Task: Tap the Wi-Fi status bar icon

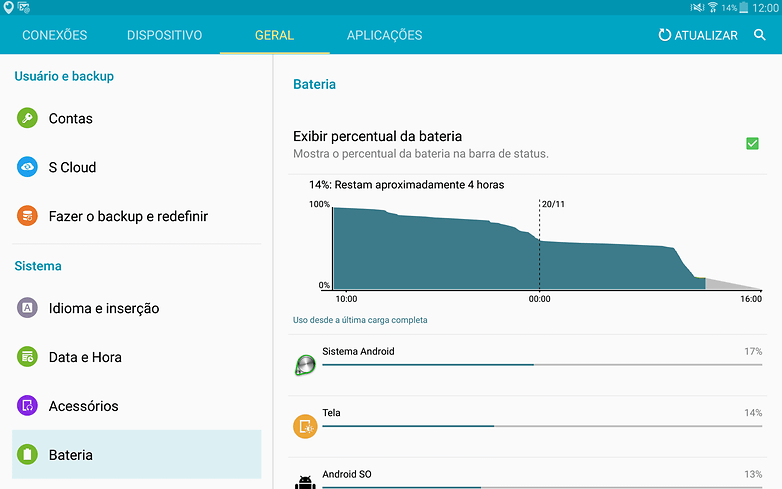Action: coord(713,7)
